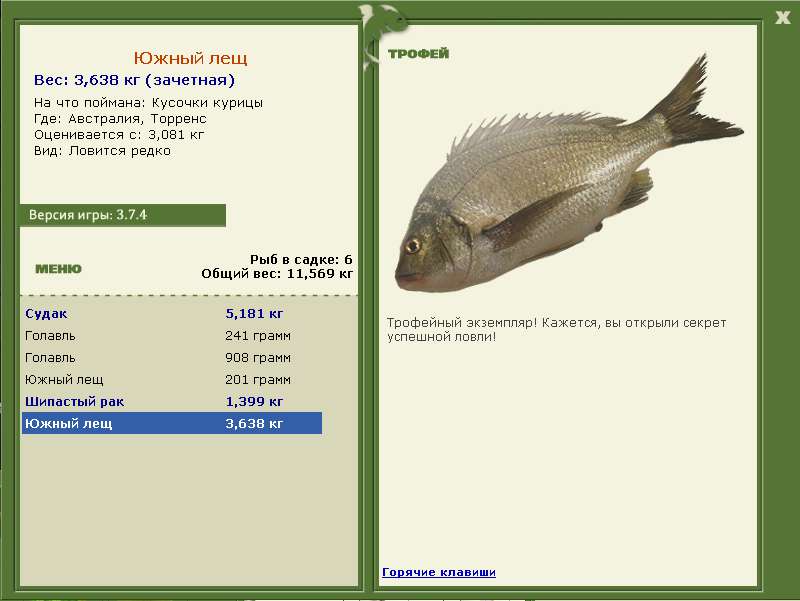Click the trophy bream fish picture

560,190
